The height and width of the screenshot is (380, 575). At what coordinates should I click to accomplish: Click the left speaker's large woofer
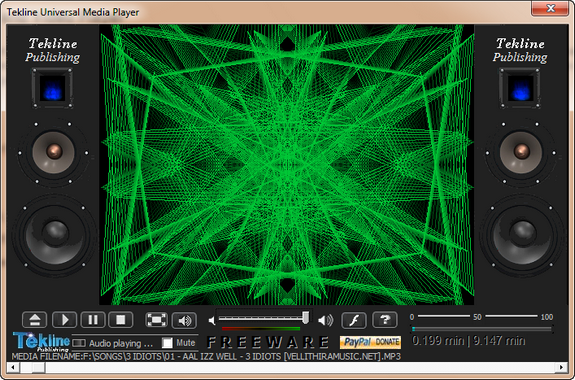point(55,235)
